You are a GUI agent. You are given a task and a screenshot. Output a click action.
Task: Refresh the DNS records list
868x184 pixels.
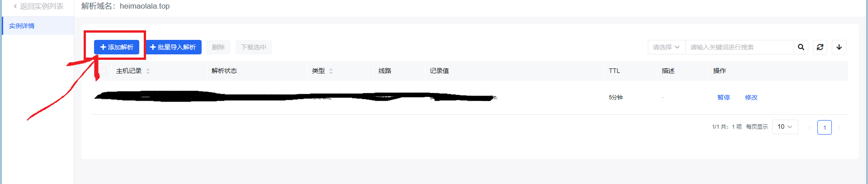[x=820, y=47]
